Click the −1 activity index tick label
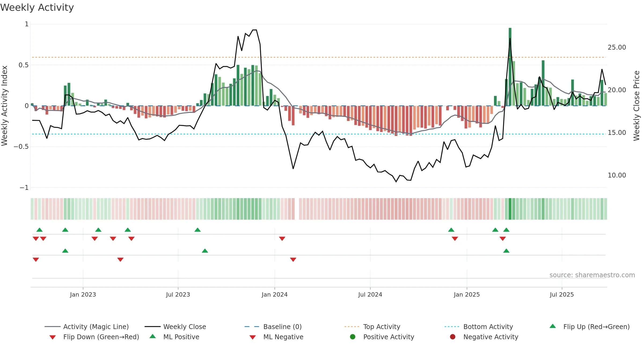Viewport: 644px width, 362px height. pyautogui.click(x=24, y=187)
